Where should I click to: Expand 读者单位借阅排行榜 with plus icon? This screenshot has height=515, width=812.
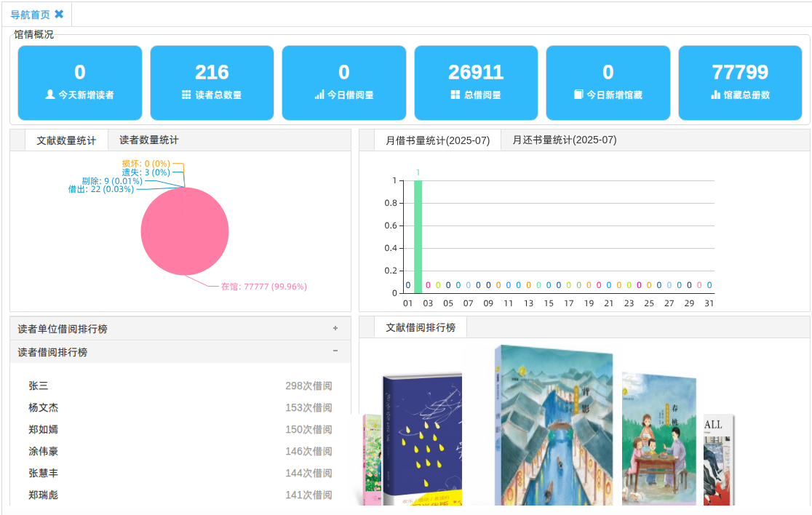coord(335,328)
